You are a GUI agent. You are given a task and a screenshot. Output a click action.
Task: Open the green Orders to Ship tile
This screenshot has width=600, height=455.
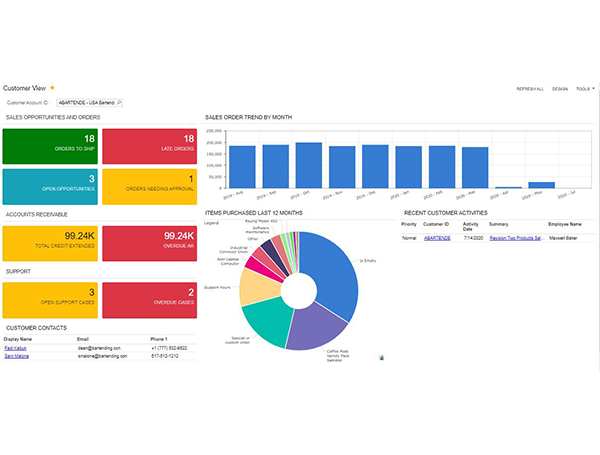click(x=50, y=145)
